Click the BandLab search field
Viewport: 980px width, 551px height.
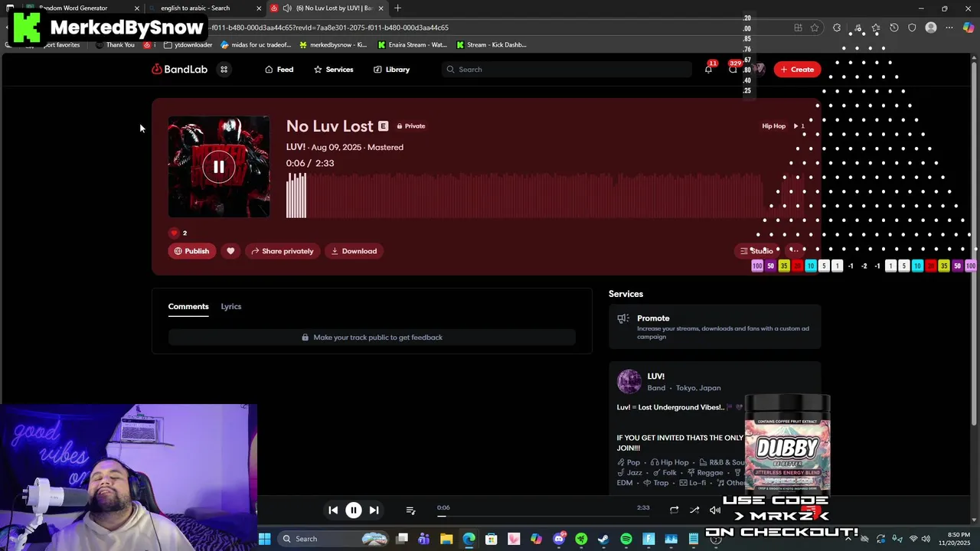click(567, 70)
